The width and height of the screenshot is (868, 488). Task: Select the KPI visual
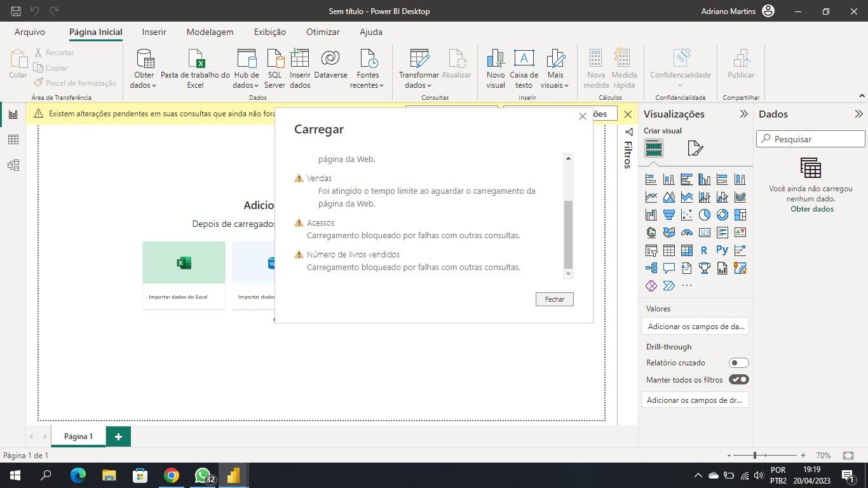click(x=740, y=233)
